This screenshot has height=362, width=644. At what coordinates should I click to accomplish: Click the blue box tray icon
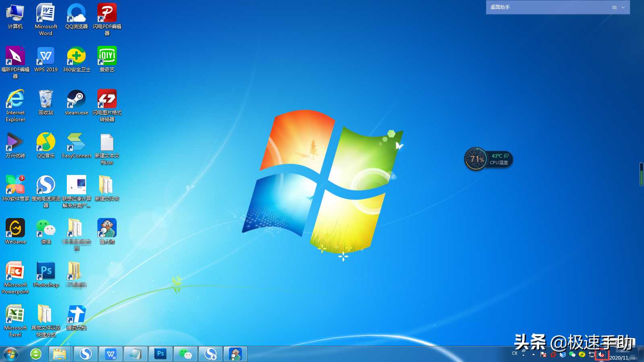pos(563,354)
